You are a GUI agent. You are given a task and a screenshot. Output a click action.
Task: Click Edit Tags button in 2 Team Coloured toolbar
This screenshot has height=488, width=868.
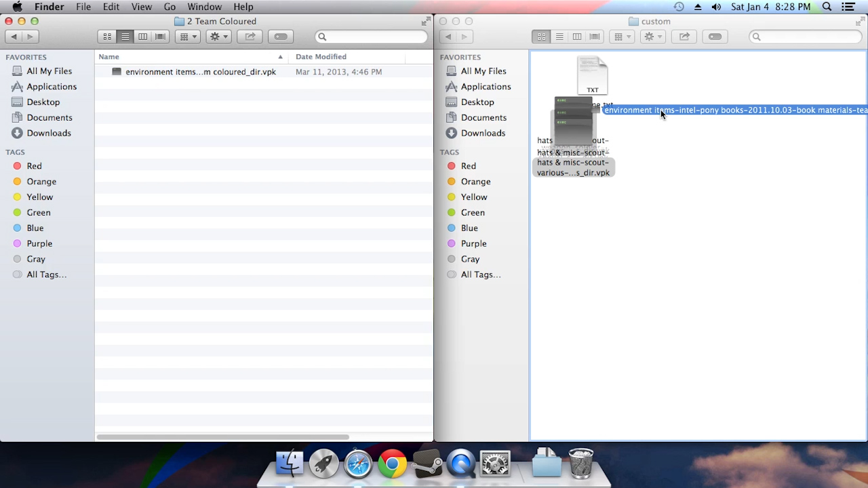pos(281,37)
